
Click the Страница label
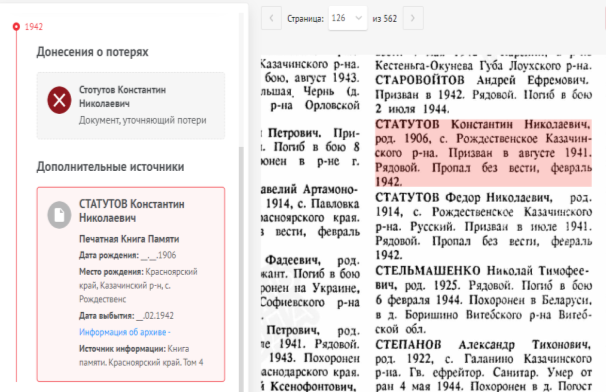305,19
